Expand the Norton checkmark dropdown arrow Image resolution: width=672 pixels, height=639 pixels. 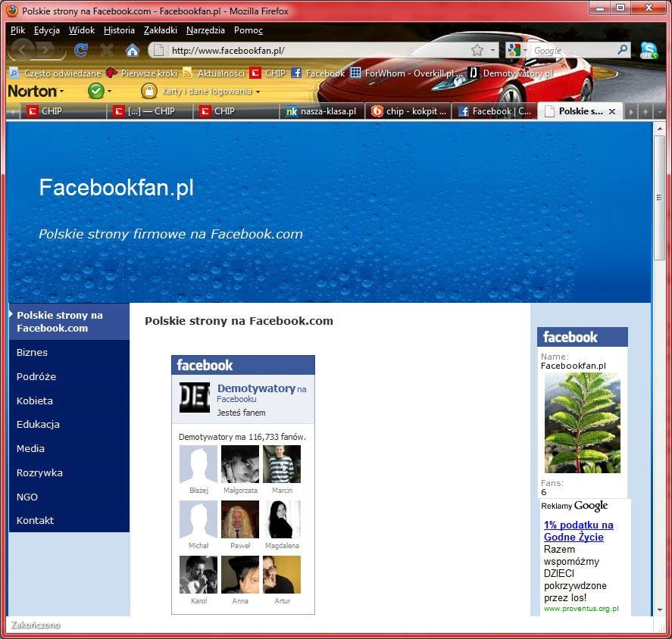110,91
